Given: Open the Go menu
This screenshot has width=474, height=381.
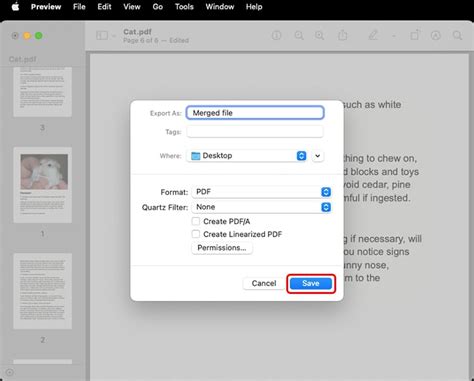Looking at the screenshot, I should point(158,7).
